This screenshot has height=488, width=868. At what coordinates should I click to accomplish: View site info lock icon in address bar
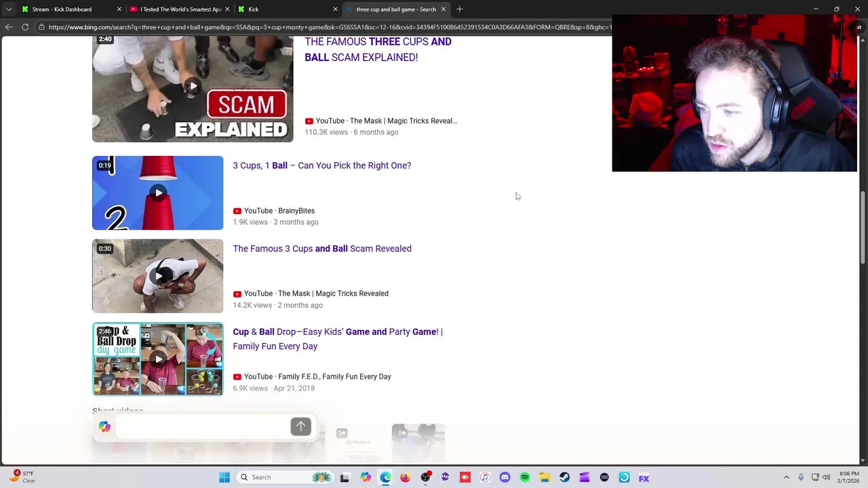click(41, 27)
